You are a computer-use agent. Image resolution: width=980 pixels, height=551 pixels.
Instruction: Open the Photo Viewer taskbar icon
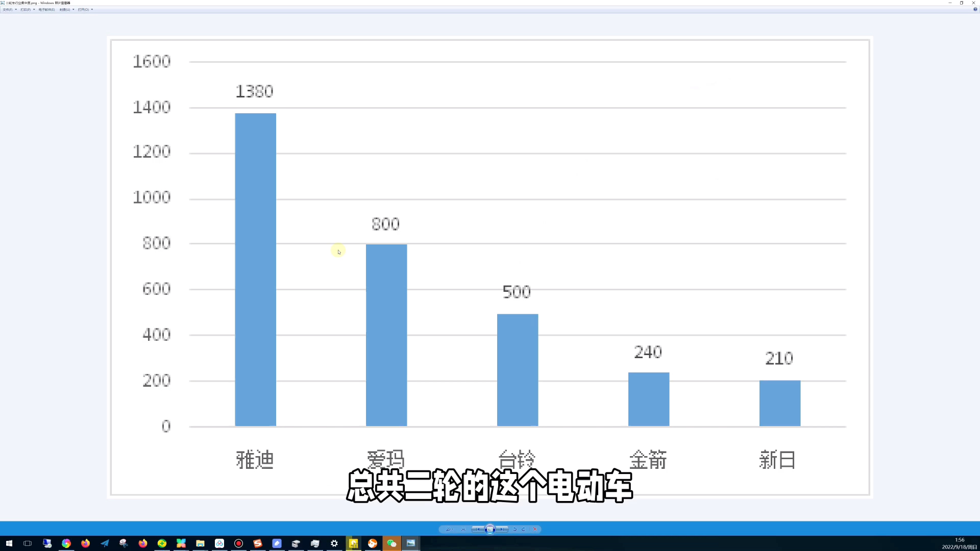[411, 543]
